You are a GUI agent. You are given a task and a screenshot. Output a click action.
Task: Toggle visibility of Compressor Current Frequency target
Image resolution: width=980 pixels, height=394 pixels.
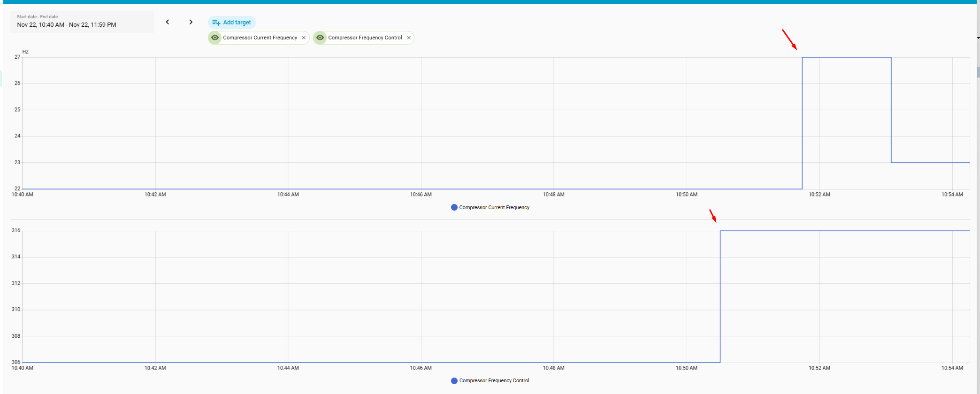[215, 38]
